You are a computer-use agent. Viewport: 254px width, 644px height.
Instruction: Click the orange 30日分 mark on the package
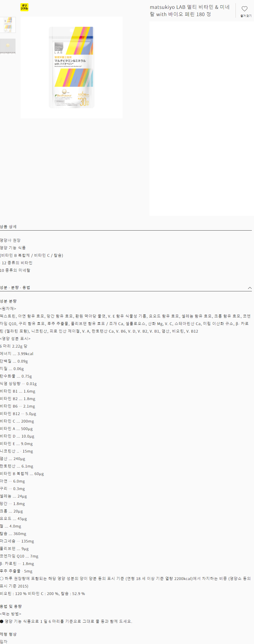(84, 101)
